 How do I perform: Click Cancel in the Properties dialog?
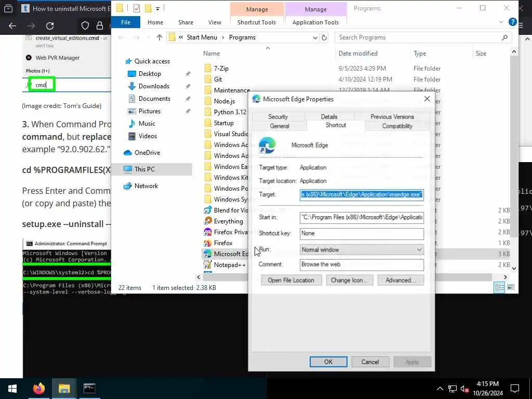click(x=370, y=362)
